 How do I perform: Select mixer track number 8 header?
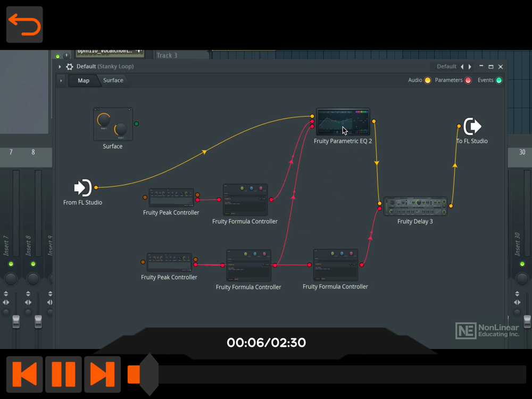(33, 152)
